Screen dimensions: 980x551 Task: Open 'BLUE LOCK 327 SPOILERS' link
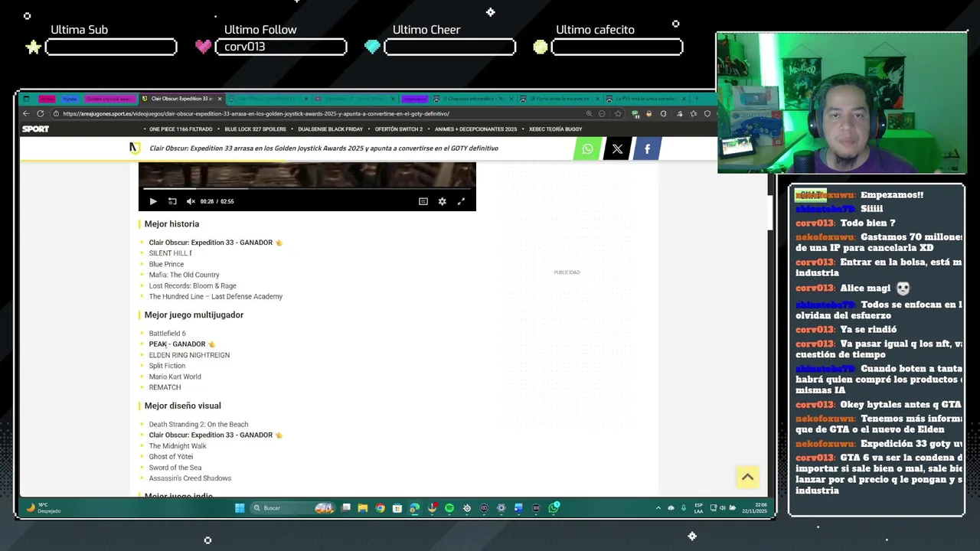click(255, 129)
